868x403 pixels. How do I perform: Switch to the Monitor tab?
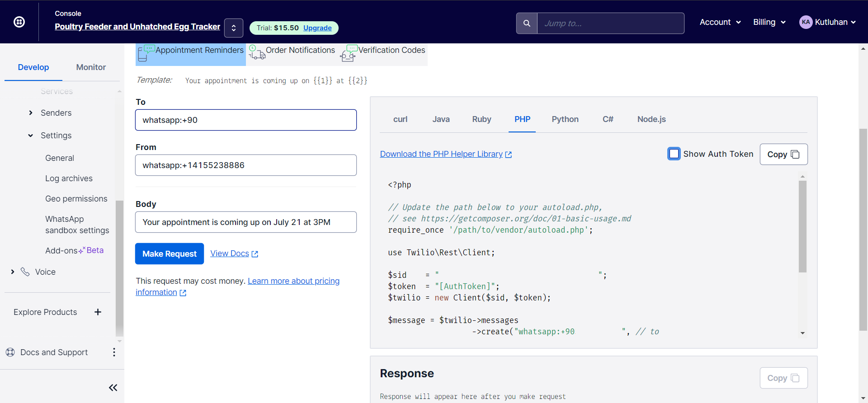click(91, 67)
